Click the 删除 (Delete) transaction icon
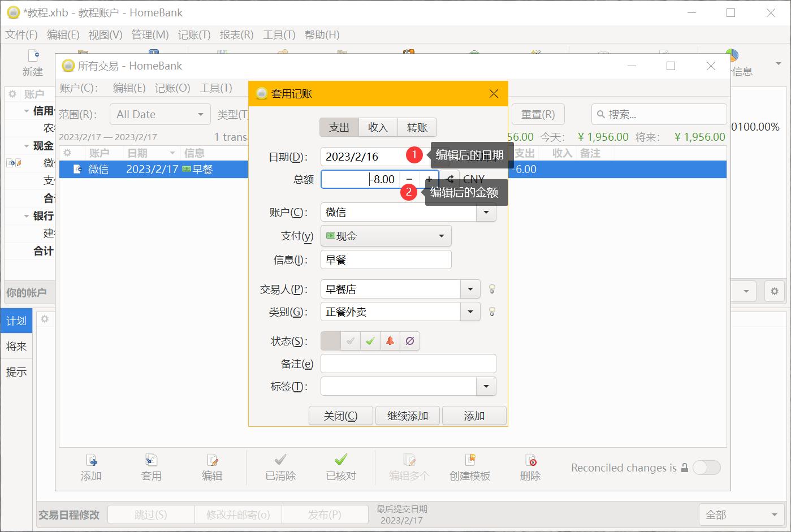This screenshot has height=532, width=791. (x=530, y=466)
